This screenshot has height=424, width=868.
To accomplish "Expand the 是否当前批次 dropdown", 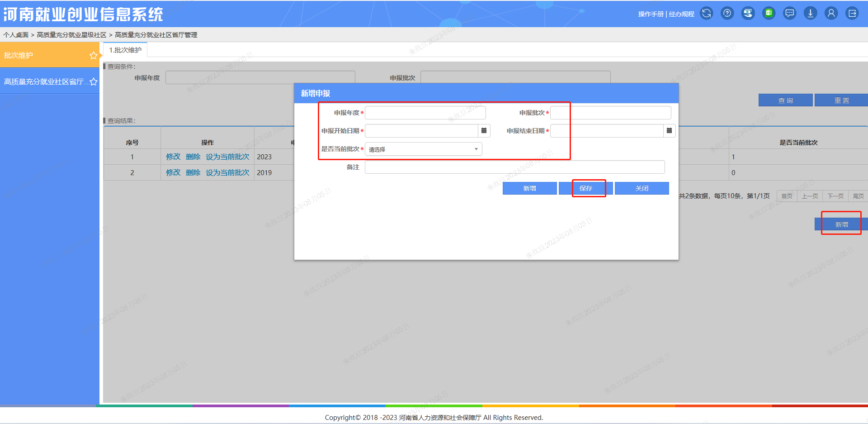I will pos(423,149).
